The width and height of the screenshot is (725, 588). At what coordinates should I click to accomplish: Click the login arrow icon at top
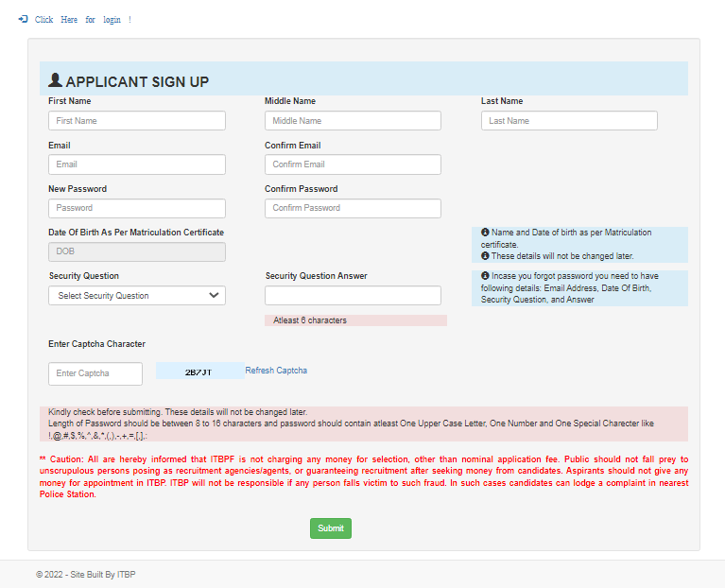tap(23, 19)
